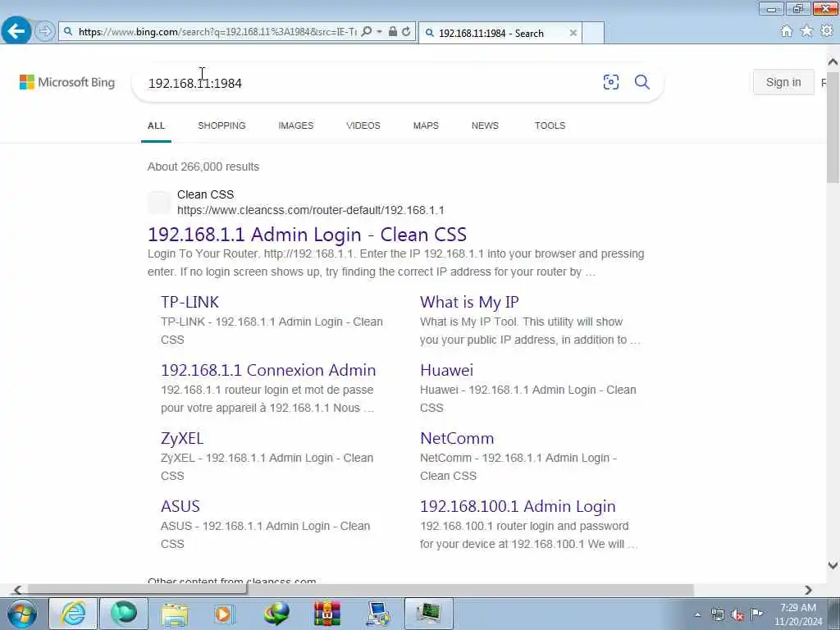
Task: Open the WinRAR taskbar icon
Action: (x=327, y=614)
